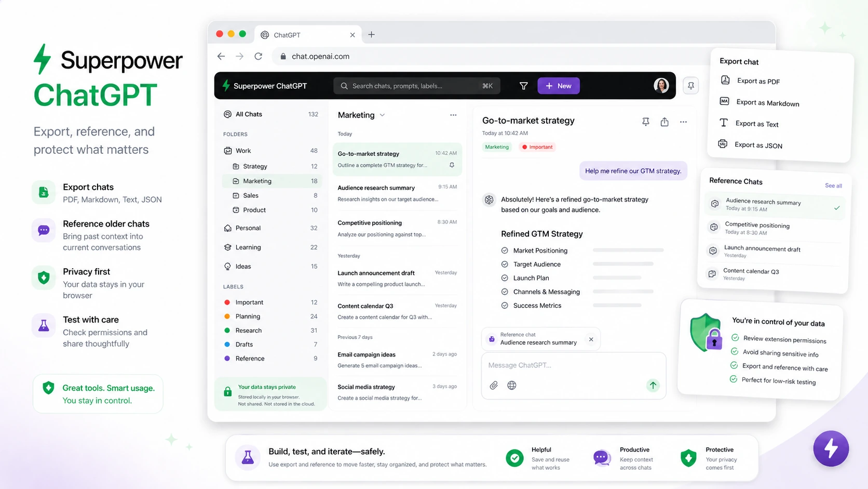
Task: Open the Competitive positioning chat
Action: 397,228
